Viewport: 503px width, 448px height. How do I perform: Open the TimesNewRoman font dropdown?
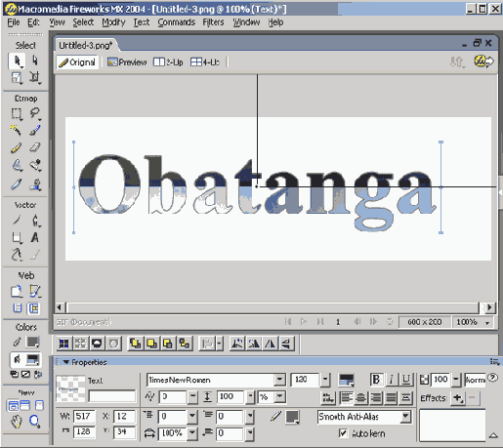point(279,380)
